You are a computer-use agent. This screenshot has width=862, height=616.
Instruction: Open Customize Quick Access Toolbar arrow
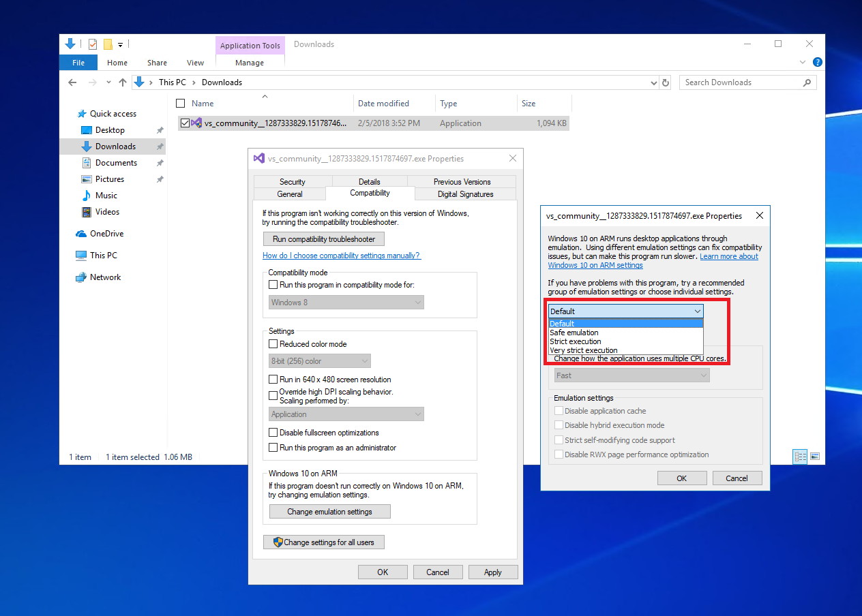tap(120, 45)
